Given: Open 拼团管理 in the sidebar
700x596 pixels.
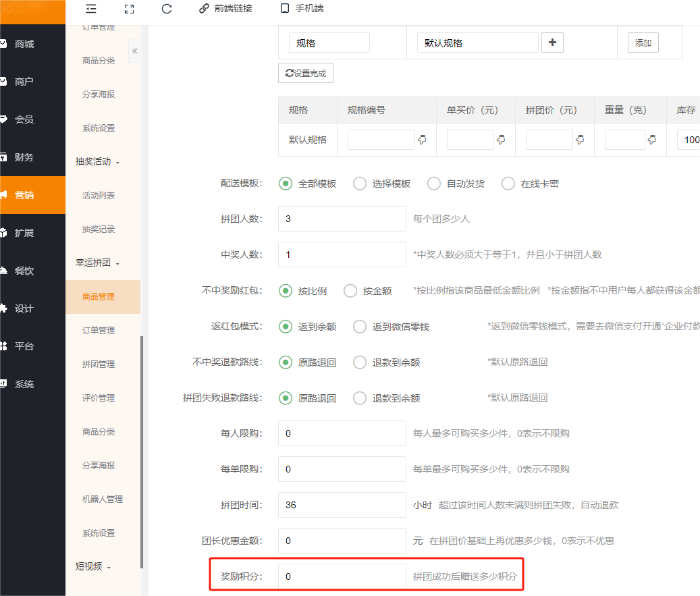Looking at the screenshot, I should (99, 364).
